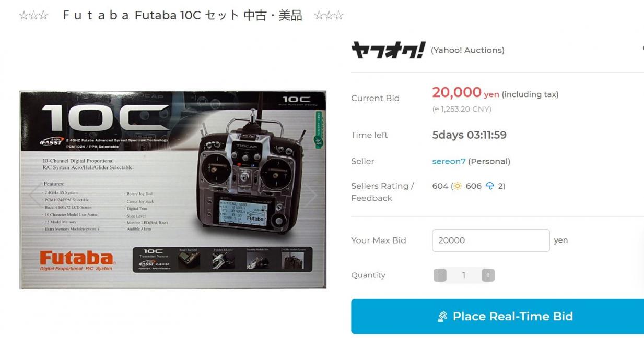Click the Futaba 10C listing title
This screenshot has width=644, height=338.
182,16
